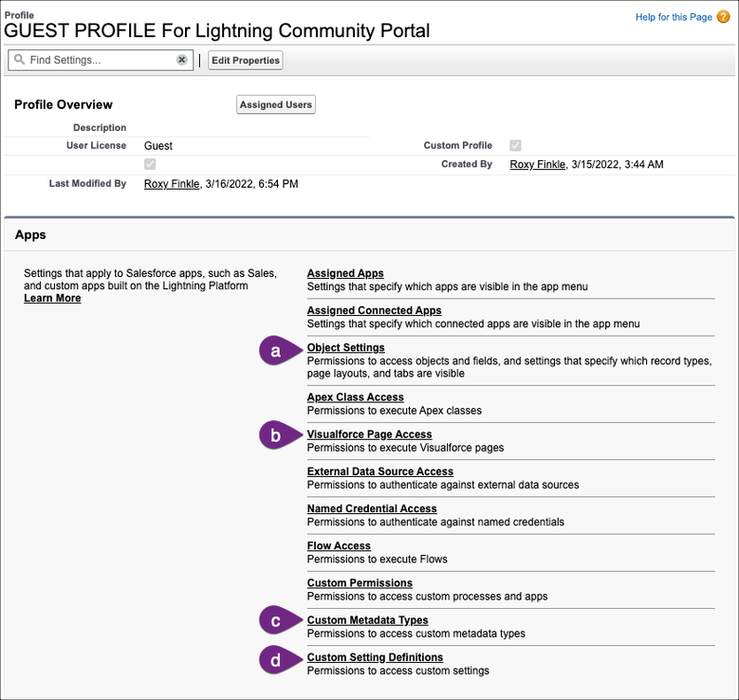Select the Apex Class Access link
Image resolution: width=739 pixels, height=700 pixels.
click(x=355, y=397)
